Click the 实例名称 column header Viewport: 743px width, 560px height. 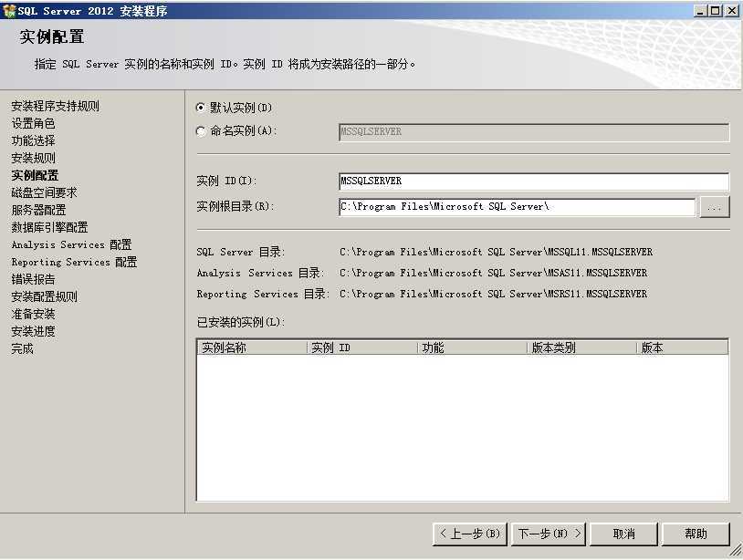coord(252,347)
